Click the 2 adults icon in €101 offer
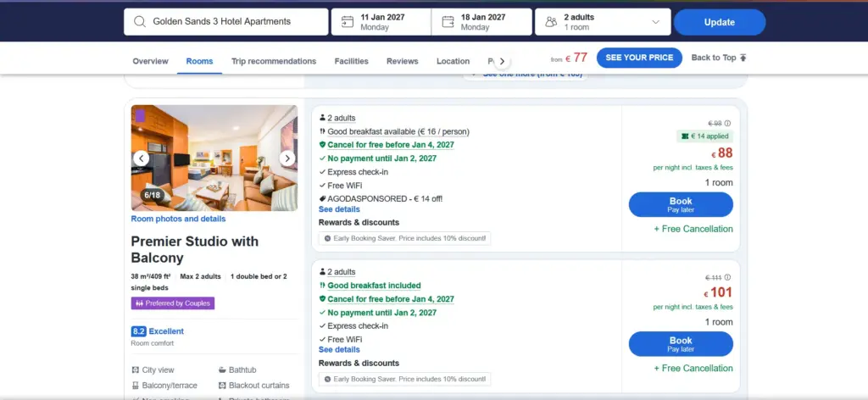The image size is (868, 400). [322, 272]
